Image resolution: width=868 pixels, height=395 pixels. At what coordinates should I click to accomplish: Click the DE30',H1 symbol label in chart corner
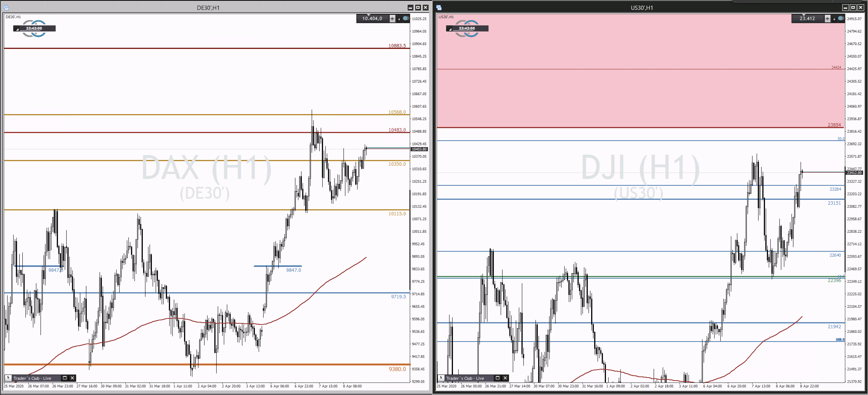pos(13,17)
